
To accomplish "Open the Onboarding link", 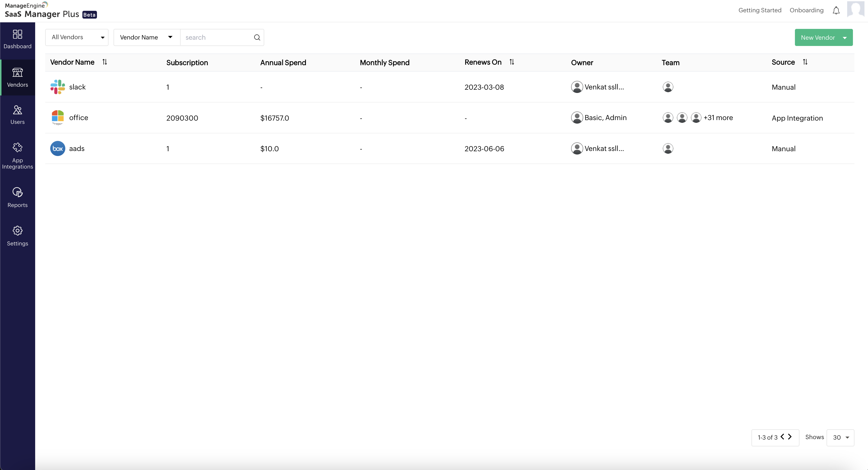I will click(x=806, y=11).
